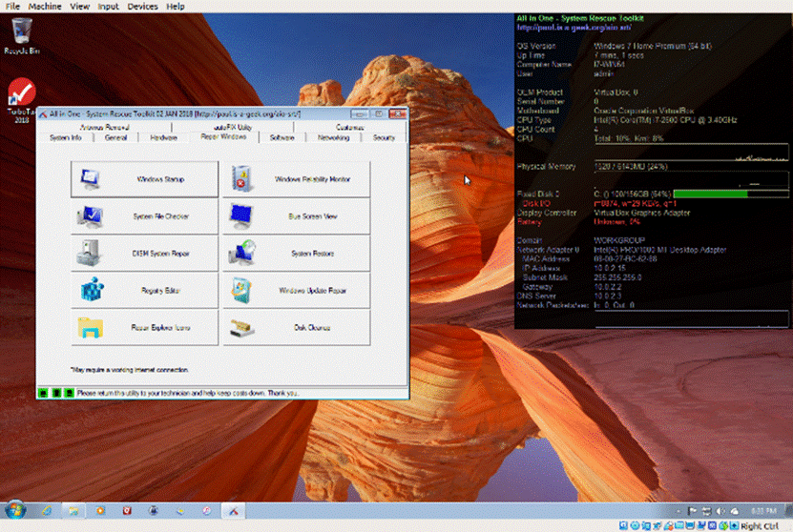Open Internet Explorer in taskbar
The image size is (793, 532).
pyautogui.click(x=47, y=511)
